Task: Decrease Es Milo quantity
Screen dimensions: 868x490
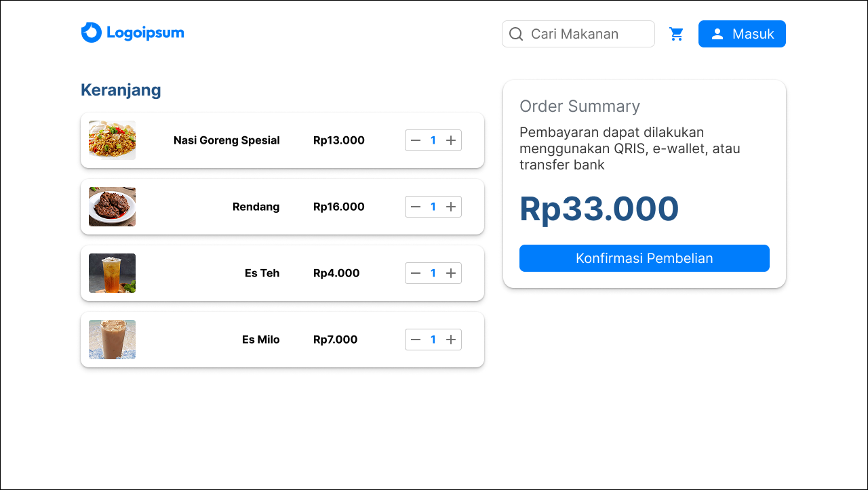Action: (416, 340)
